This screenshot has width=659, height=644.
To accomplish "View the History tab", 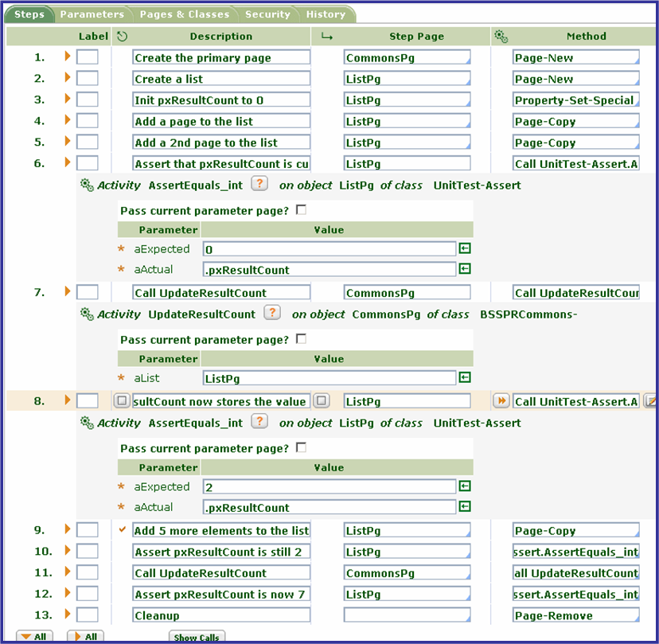I will point(326,14).
